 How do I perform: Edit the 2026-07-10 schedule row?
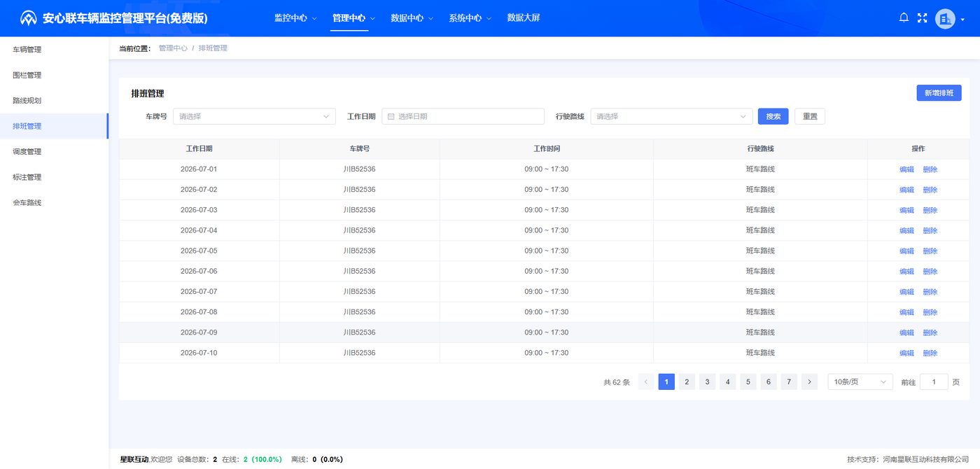[906, 353]
